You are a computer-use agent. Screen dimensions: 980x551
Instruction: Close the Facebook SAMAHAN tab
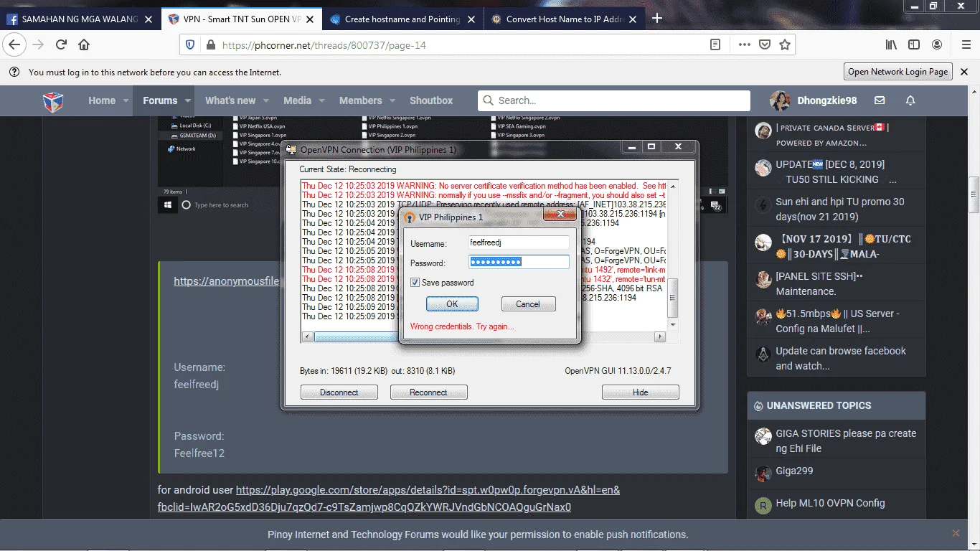point(149,19)
